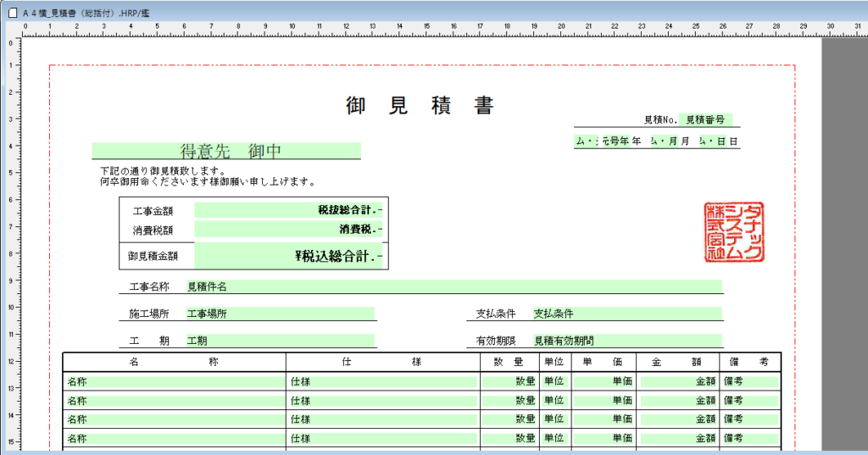The width and height of the screenshot is (868, 455).
Task: Select the 支払条件 green data field
Action: coord(628,314)
